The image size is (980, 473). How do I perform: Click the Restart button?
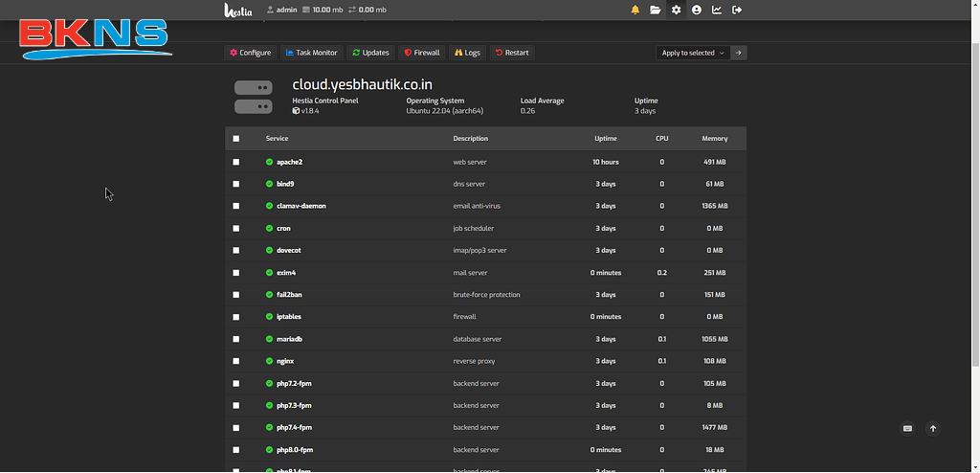[512, 53]
